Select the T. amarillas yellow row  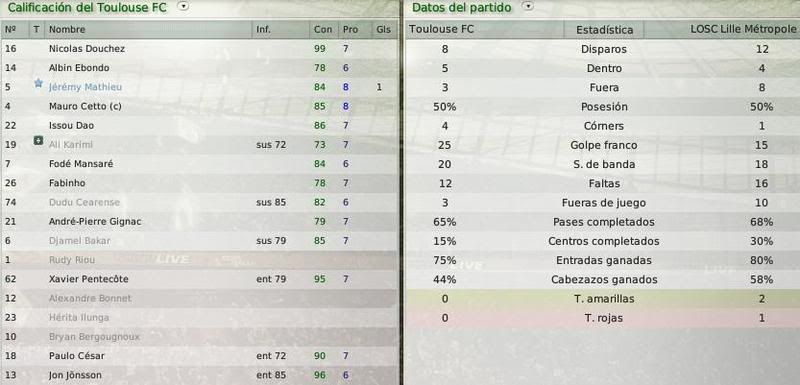click(603, 298)
